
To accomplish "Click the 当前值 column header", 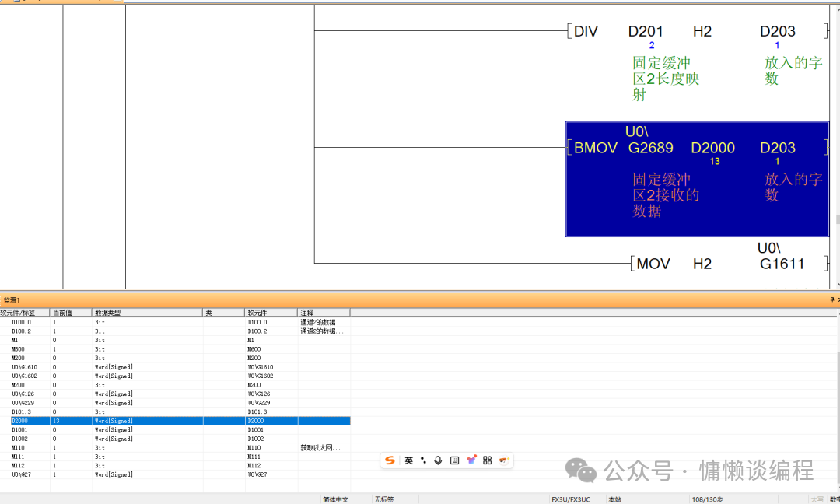I will (x=71, y=312).
